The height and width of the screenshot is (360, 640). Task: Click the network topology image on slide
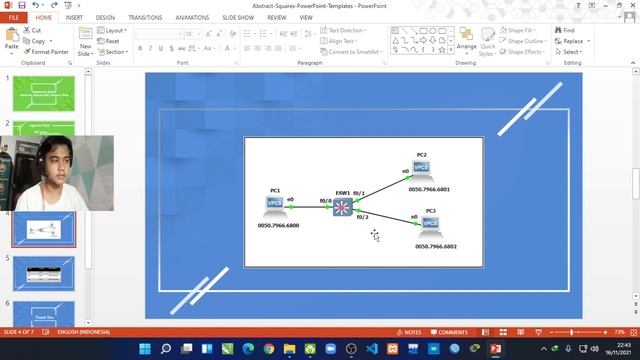point(364,202)
